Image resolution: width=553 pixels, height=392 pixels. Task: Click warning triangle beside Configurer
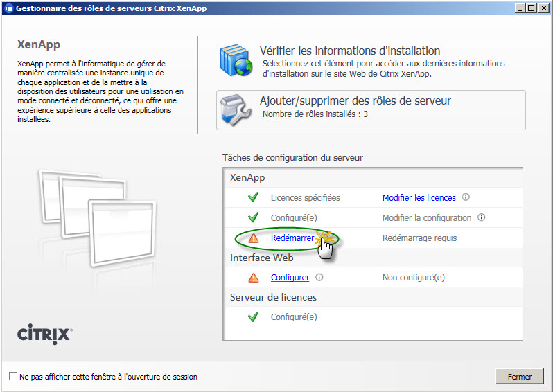(253, 278)
